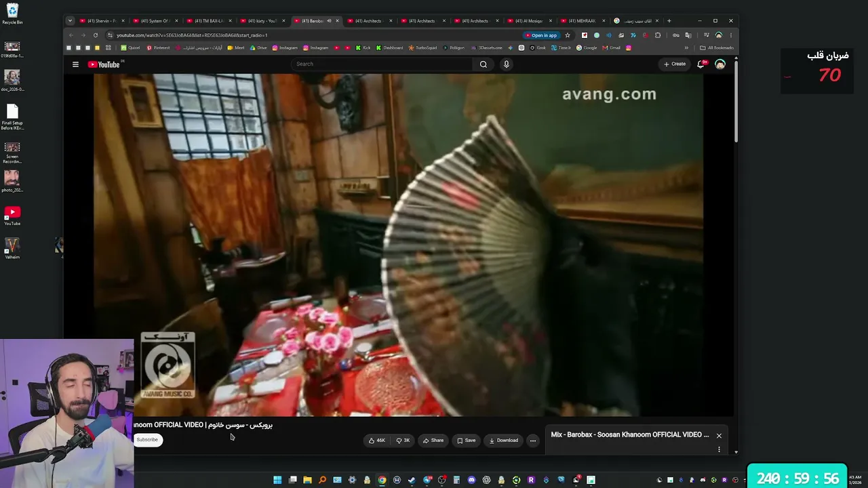Click the page vertical scrollbar
Image resolution: width=868 pixels, height=488 pixels.
click(736, 102)
